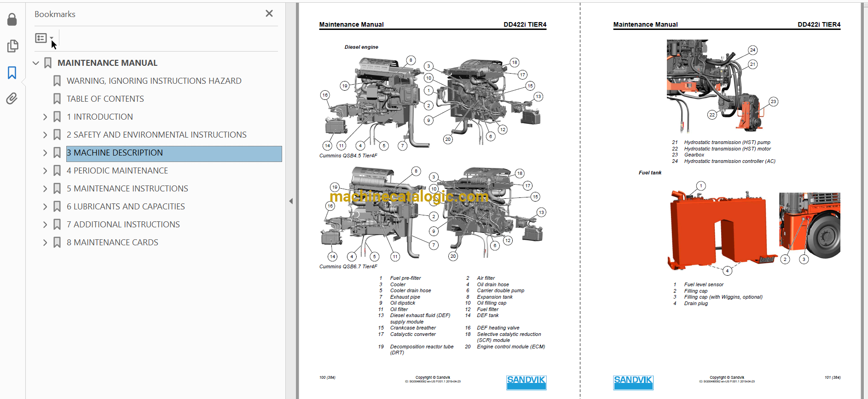Expand the 3 MACHINE DESCRIPTION bookmark
This screenshot has height=399, width=868.
(45, 153)
